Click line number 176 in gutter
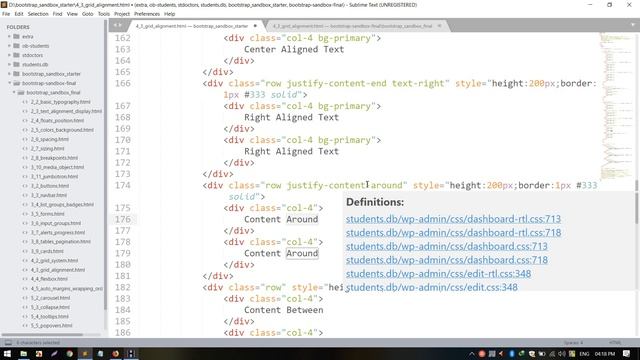 122,220
